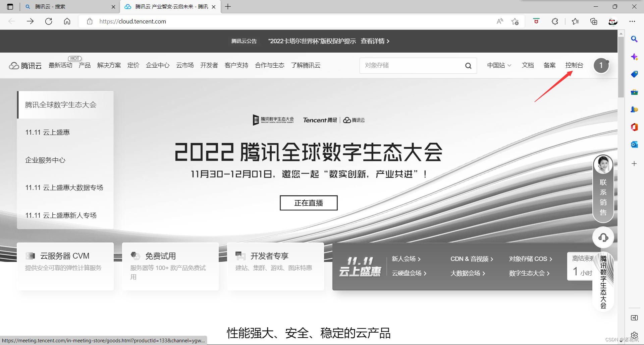Open Read aloud icon in address bar
Viewport: 644px width, 345px height.
pos(500,21)
